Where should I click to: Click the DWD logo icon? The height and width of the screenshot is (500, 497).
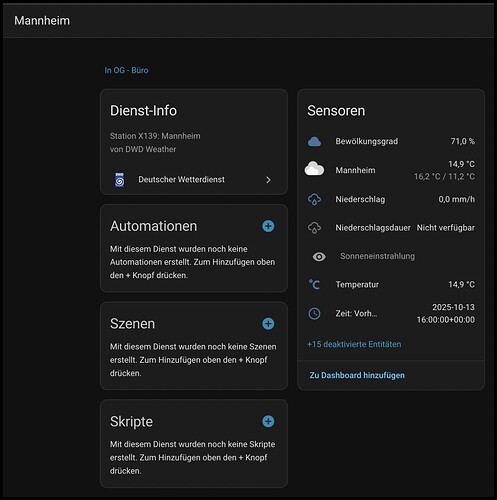coord(120,180)
